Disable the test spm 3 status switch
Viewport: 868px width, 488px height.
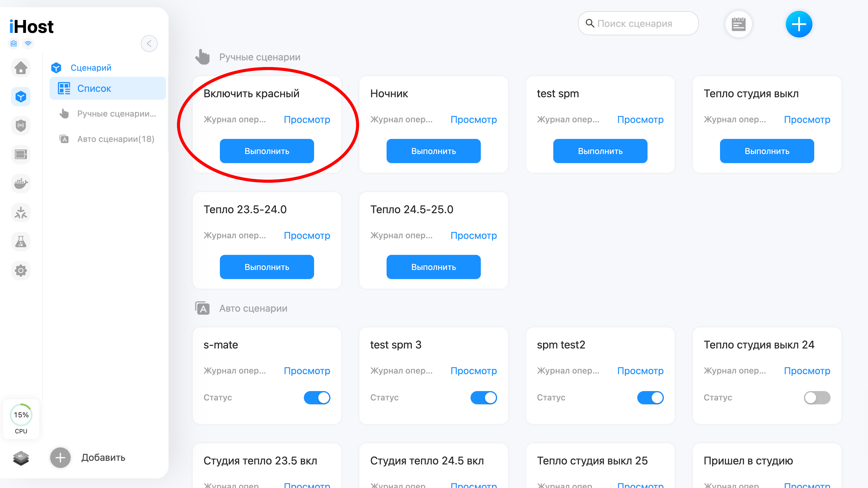pyautogui.click(x=484, y=398)
